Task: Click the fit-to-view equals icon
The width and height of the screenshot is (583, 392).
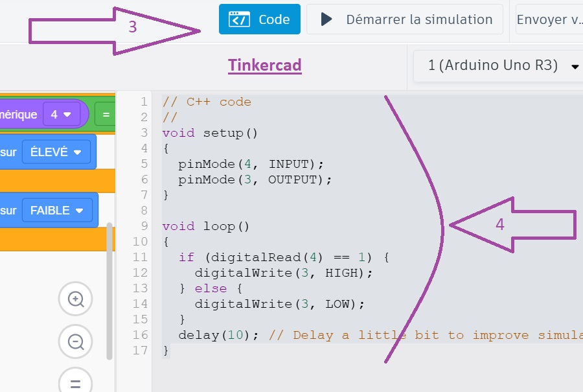Action: pyautogui.click(x=76, y=382)
